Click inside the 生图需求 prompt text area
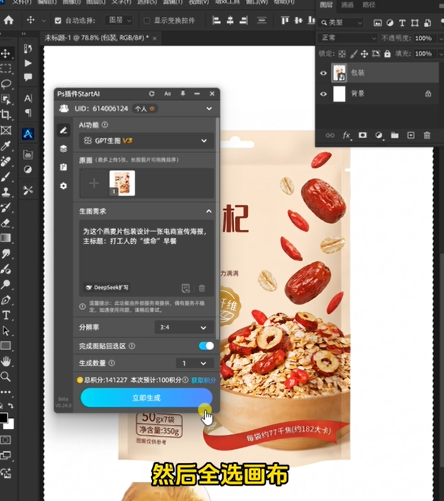 pyautogui.click(x=146, y=258)
